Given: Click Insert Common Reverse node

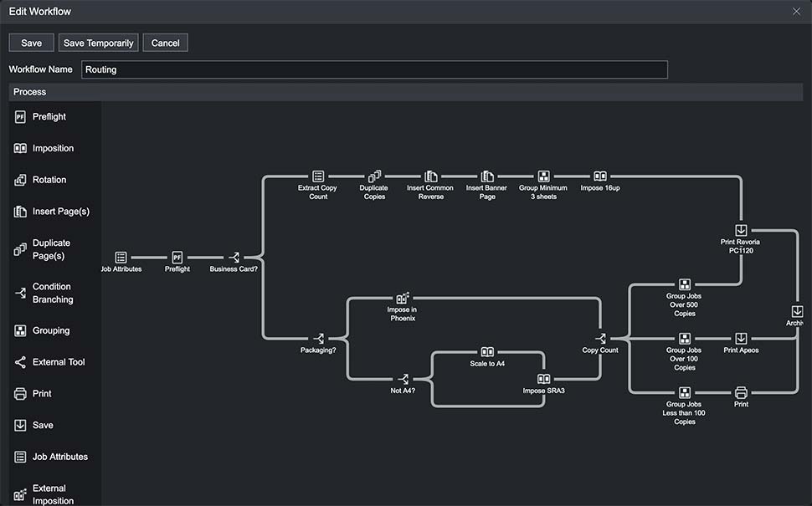Looking at the screenshot, I should tap(431, 176).
